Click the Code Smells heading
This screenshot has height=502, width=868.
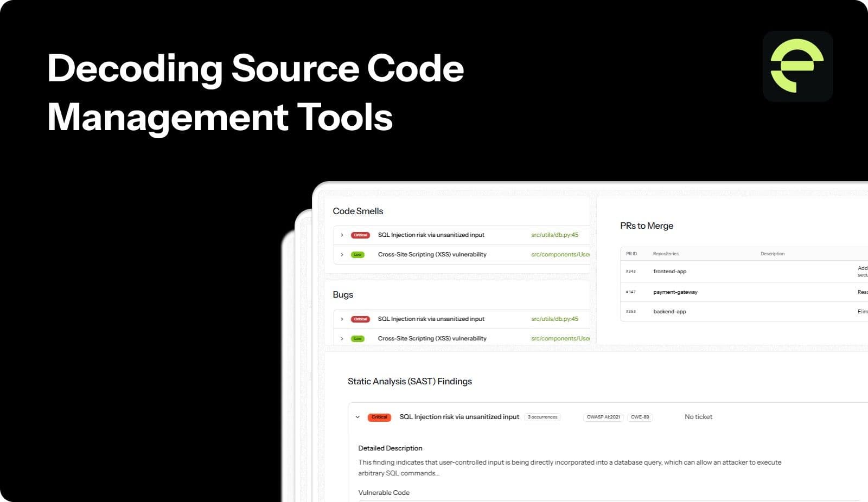(358, 211)
